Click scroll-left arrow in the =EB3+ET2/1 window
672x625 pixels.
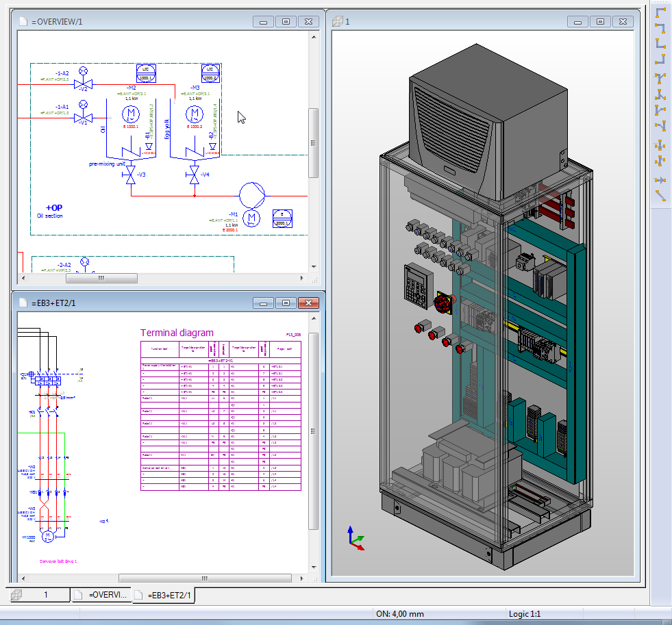23,578
